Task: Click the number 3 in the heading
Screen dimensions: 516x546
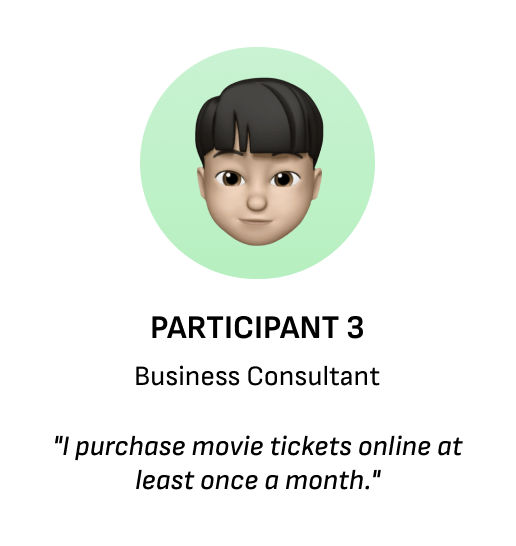Action: tap(355, 327)
